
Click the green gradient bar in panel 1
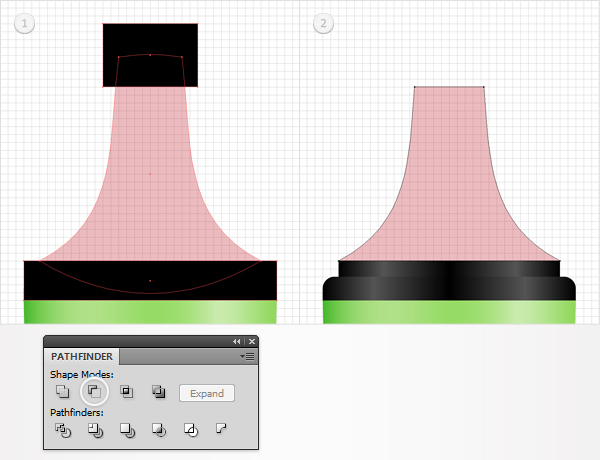pos(150,312)
